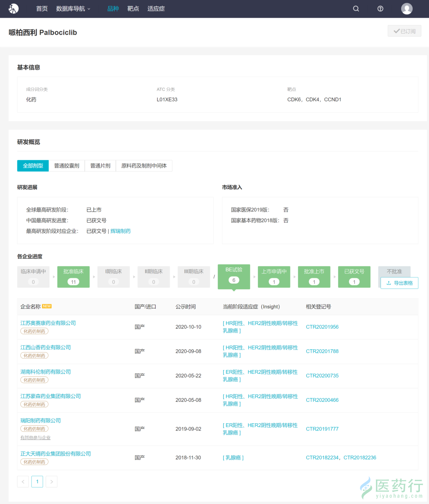The width and height of the screenshot is (429, 504).
Task: Open the 乳腺癌 indication link for 正大天晴
Action: 233,457
